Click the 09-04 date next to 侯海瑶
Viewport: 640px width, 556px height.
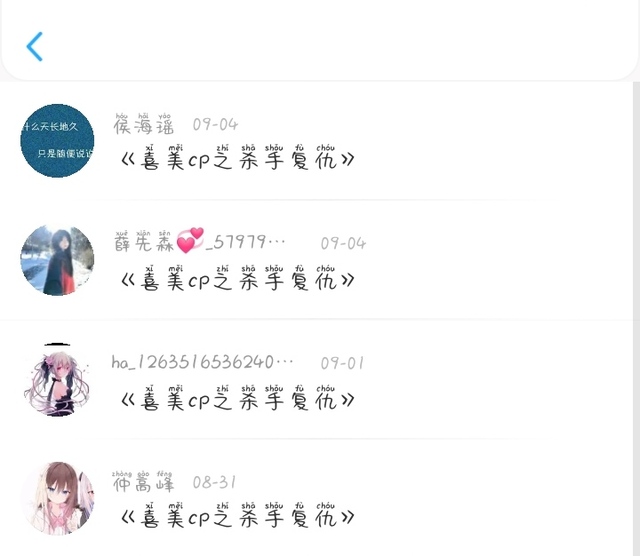point(215,125)
